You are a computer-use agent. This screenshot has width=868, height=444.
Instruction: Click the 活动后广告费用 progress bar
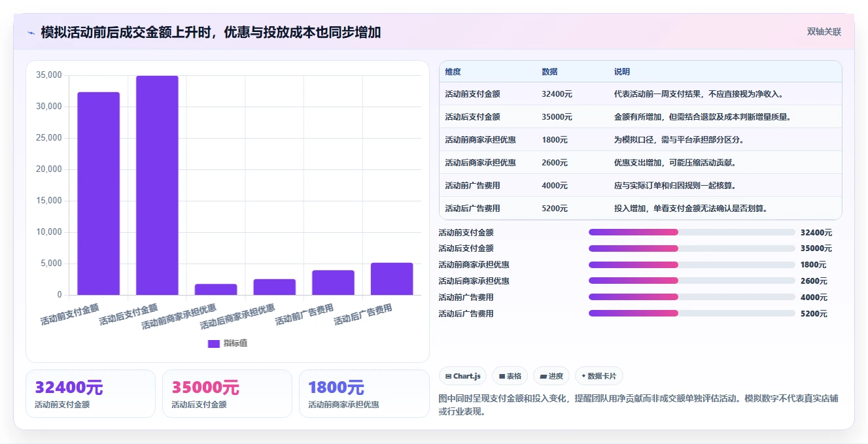(692, 313)
